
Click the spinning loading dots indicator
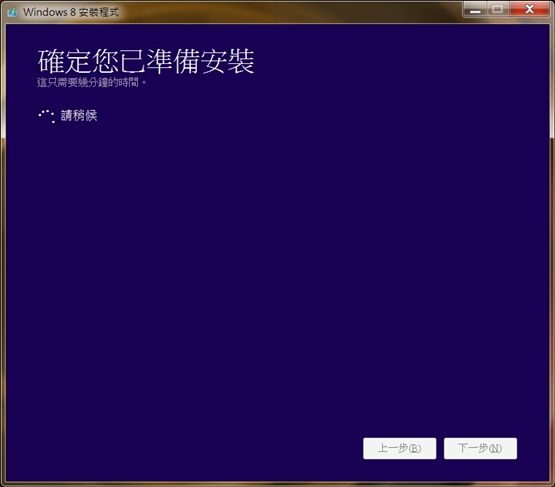46,116
